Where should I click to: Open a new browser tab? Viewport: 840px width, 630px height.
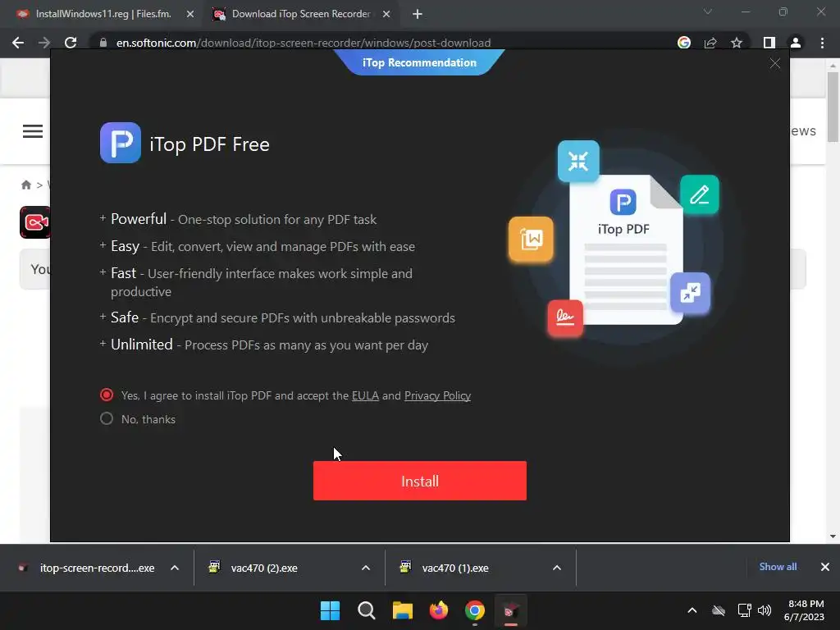tap(418, 15)
